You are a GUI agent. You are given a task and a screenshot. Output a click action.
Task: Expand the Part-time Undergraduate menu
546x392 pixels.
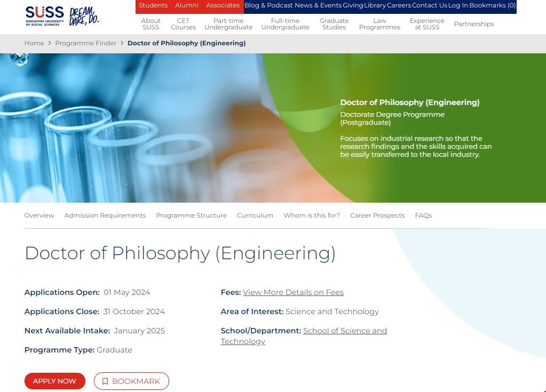228,24
